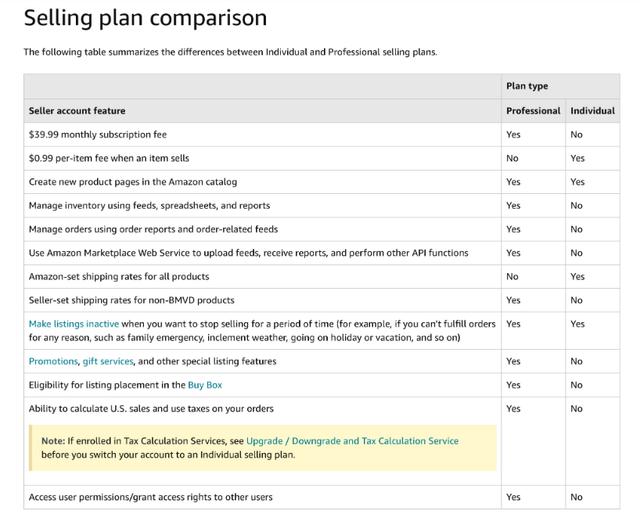The image size is (640, 525).
Task: Click "Seller-set shipping rates for non-BMVD products" text
Action: click(x=132, y=300)
